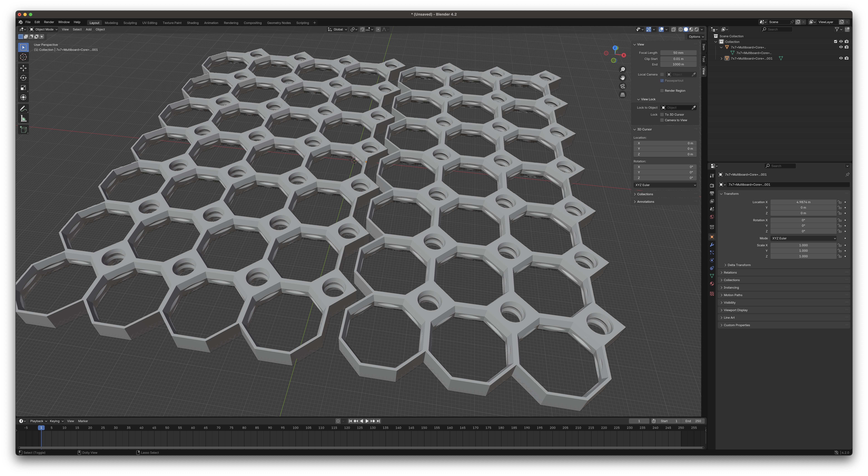Pick the Measure tool
The height and width of the screenshot is (476, 868).
click(x=23, y=118)
